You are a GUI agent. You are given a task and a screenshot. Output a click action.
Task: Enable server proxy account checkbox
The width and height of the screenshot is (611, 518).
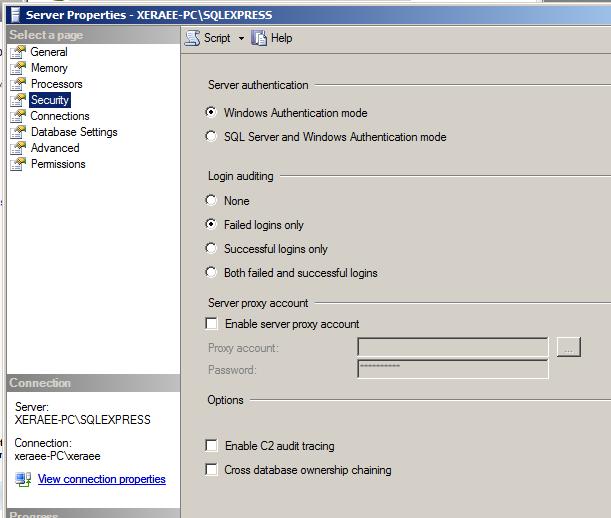tap(211, 324)
